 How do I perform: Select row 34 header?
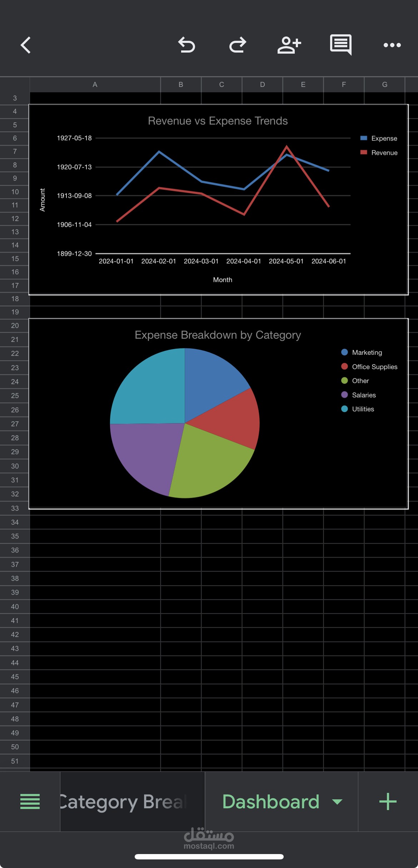(x=15, y=522)
